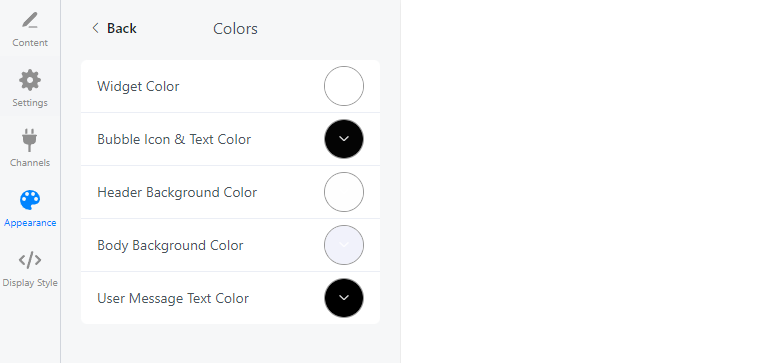Click the Header Background Color label
The width and height of the screenshot is (771, 363).
177,192
